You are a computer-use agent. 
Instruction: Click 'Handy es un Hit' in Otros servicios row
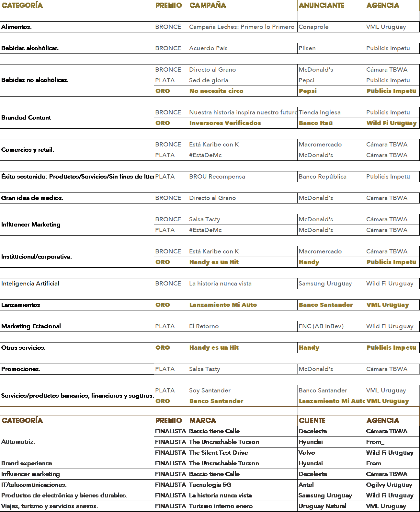[x=243, y=348]
